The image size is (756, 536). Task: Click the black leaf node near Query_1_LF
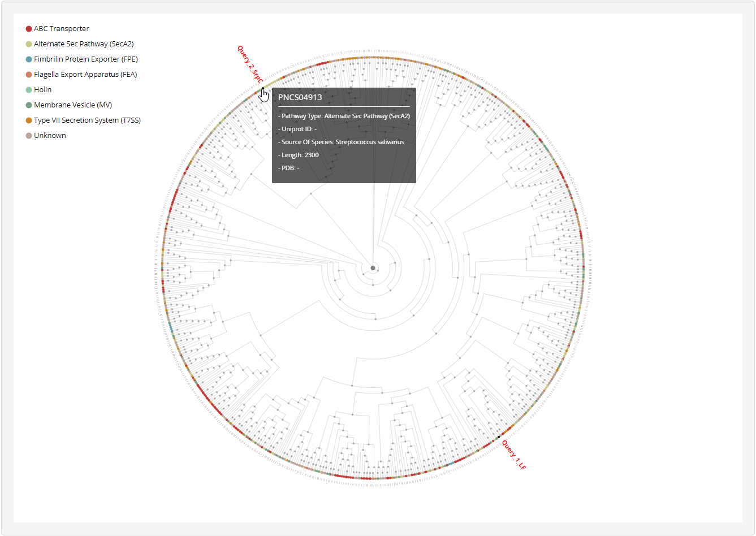(499, 437)
